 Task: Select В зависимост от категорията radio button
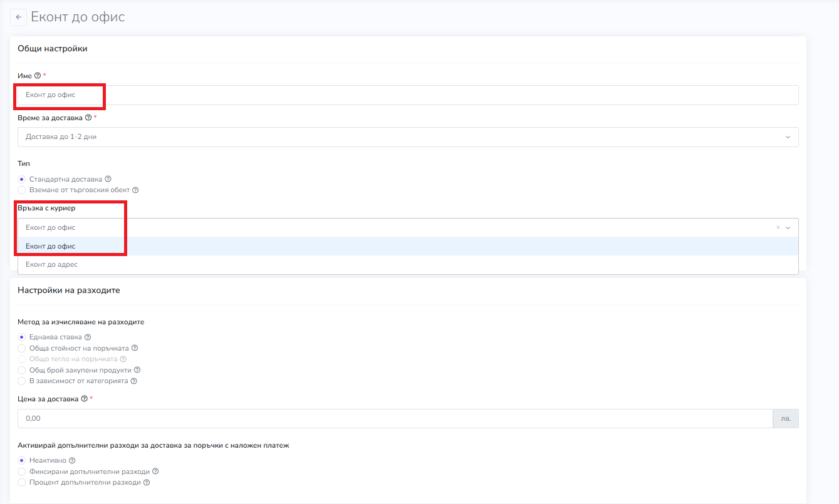pos(22,381)
